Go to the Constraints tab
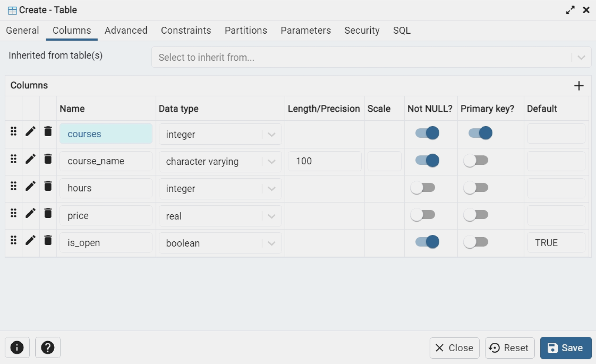 click(186, 31)
